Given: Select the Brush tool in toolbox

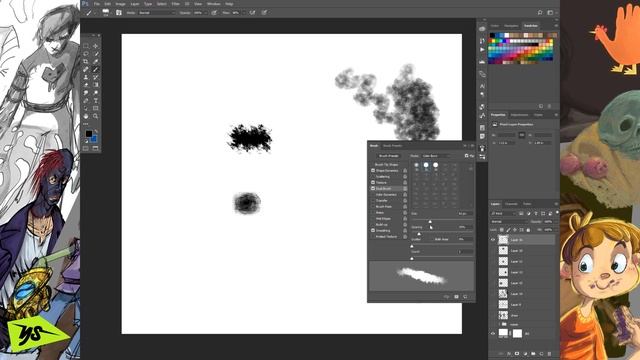Looking at the screenshot, I should point(96,69).
